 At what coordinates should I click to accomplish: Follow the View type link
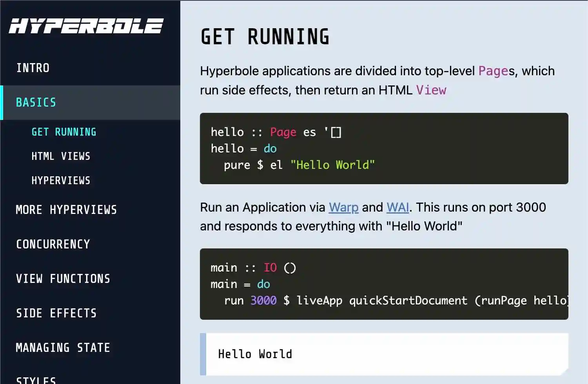pyautogui.click(x=431, y=90)
